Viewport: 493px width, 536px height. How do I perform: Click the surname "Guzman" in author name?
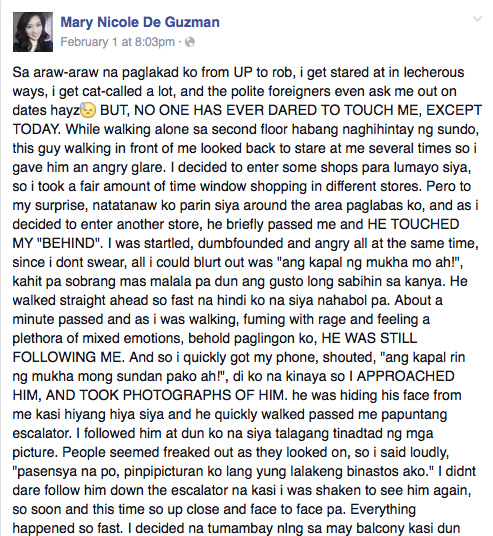(x=190, y=22)
